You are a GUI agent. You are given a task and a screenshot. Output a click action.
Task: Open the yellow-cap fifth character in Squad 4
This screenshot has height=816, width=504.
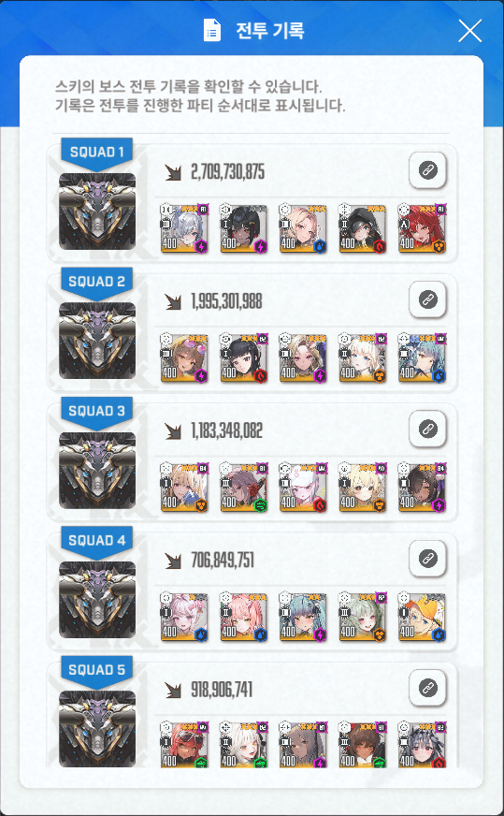pos(422,617)
